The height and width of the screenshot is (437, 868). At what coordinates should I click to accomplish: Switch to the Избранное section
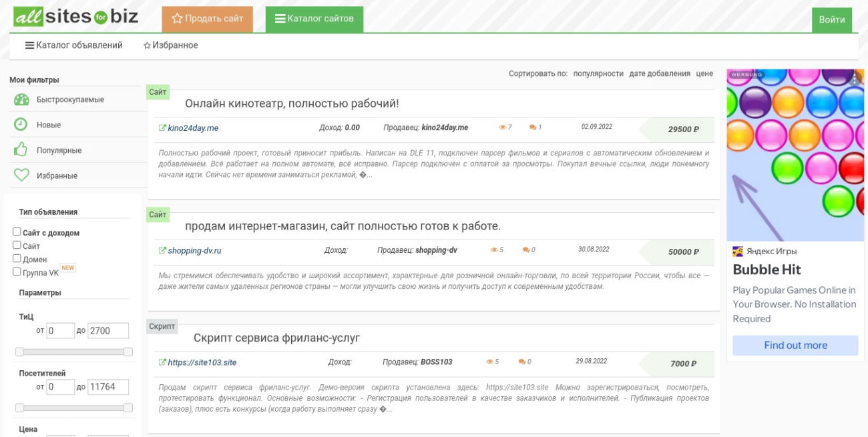click(172, 45)
